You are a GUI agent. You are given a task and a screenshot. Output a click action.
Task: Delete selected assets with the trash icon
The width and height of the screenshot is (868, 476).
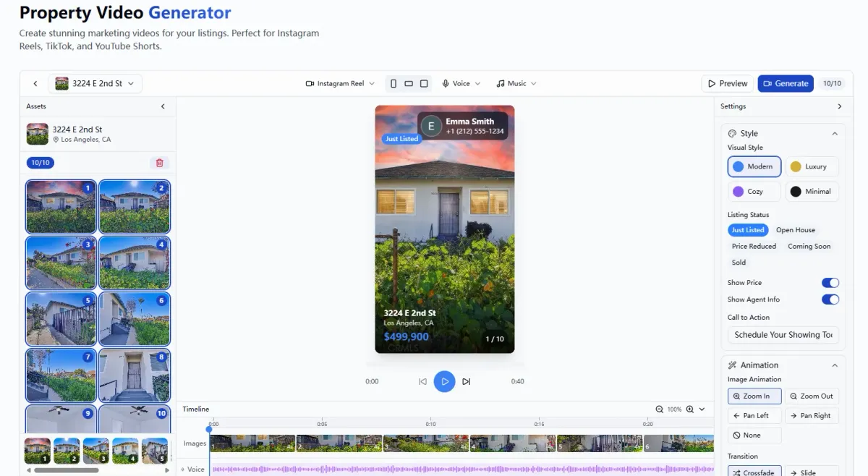tap(160, 163)
